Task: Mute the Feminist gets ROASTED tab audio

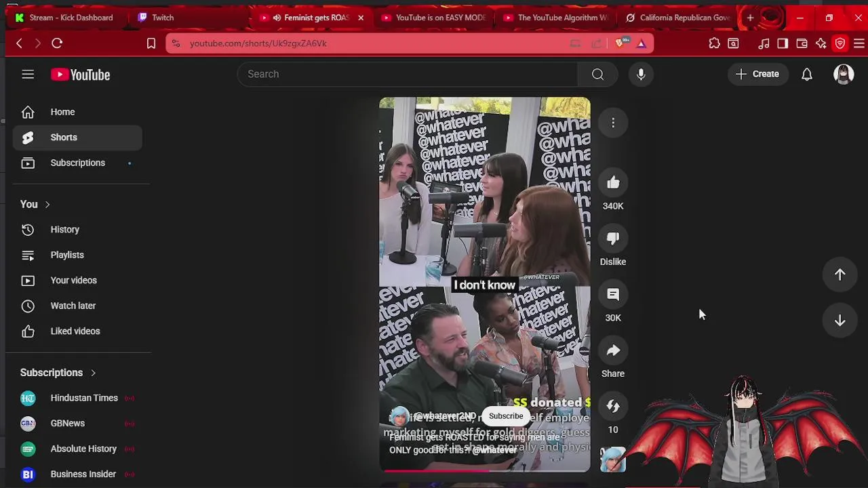Action: pos(277,18)
